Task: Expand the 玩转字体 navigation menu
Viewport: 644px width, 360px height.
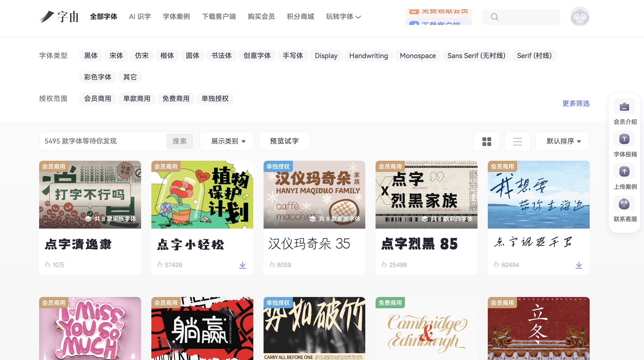Action: (343, 17)
